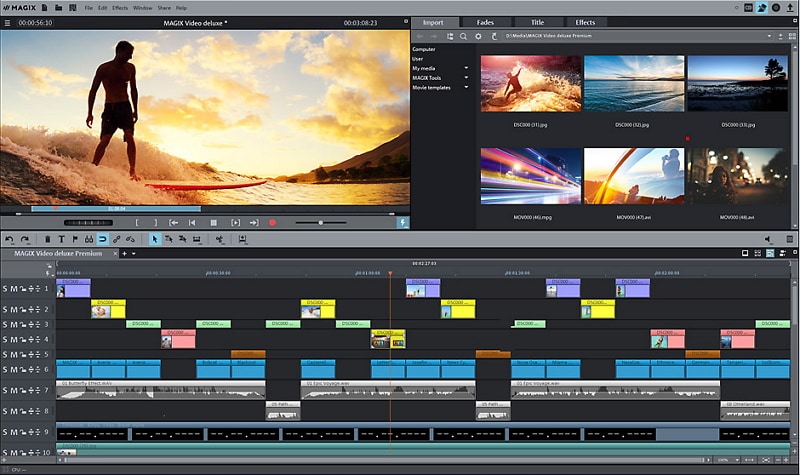Select Computer in the media pool navigation
Screen dimensions: 800x475
tap(423, 49)
